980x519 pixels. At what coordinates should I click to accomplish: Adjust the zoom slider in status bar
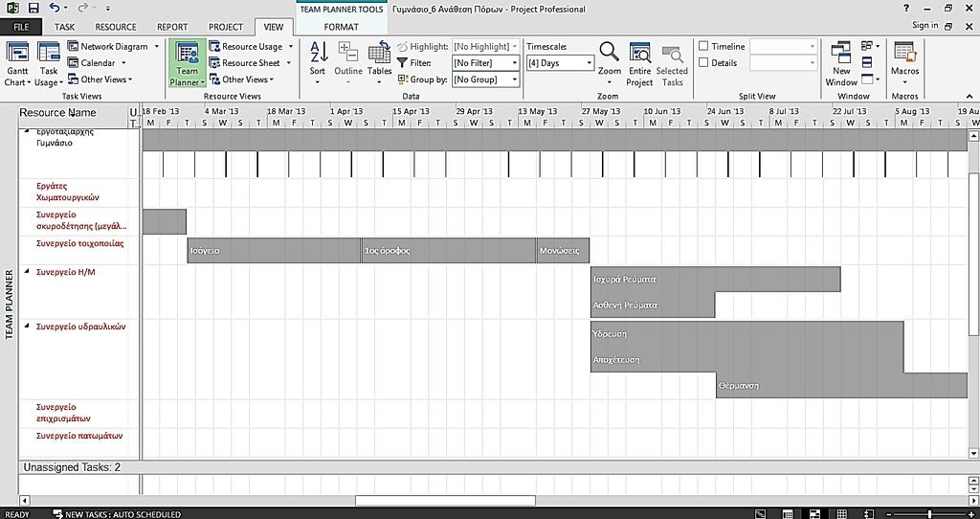coord(930,514)
